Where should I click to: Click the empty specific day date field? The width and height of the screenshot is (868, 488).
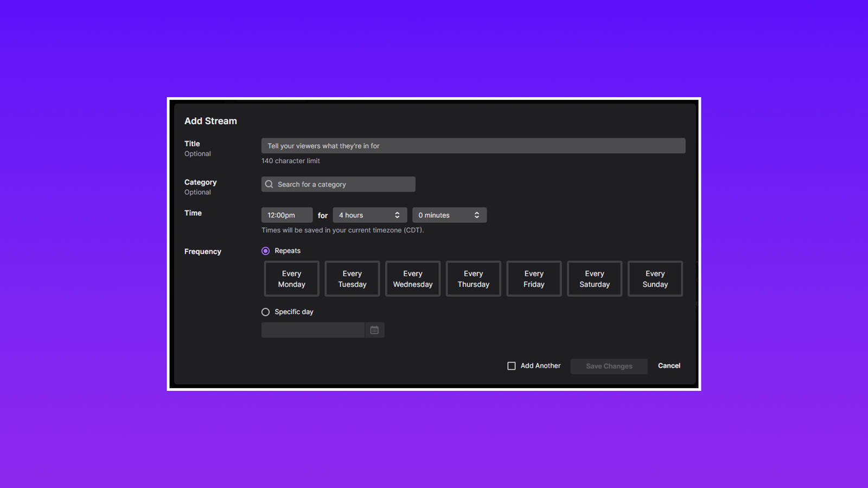(x=312, y=330)
